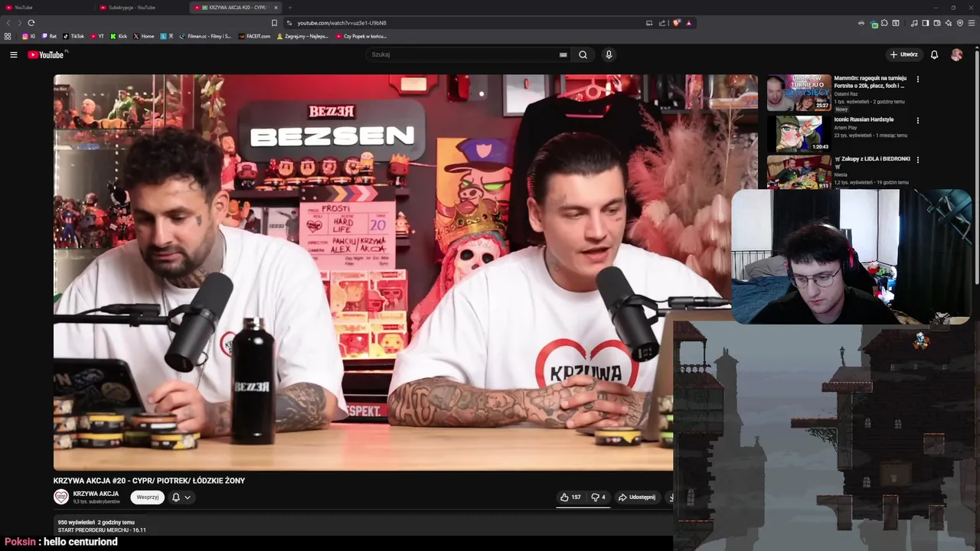Click the 950 wyświetleń view count text
Image resolution: width=980 pixels, height=551 pixels.
77,522
